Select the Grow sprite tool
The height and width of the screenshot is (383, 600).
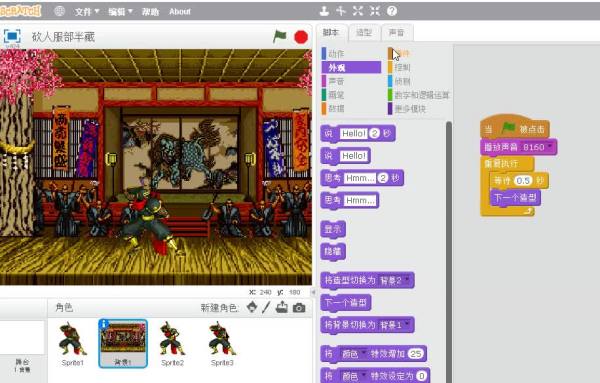click(x=358, y=11)
